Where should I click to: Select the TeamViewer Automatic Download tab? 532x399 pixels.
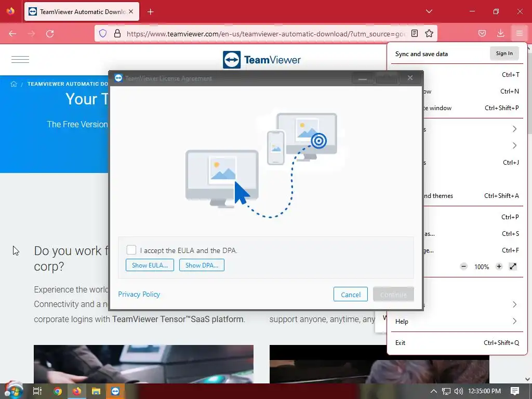[x=82, y=11]
